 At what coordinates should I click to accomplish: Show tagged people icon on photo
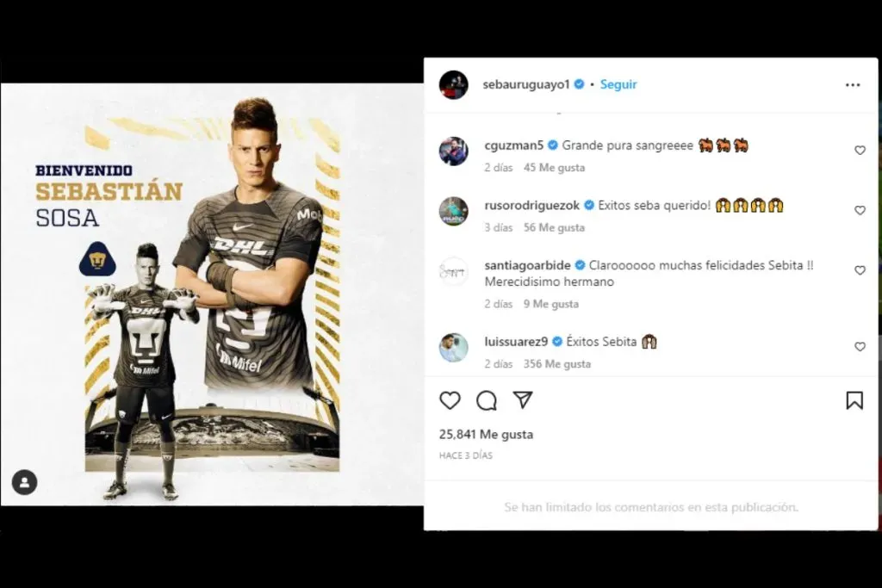click(25, 482)
